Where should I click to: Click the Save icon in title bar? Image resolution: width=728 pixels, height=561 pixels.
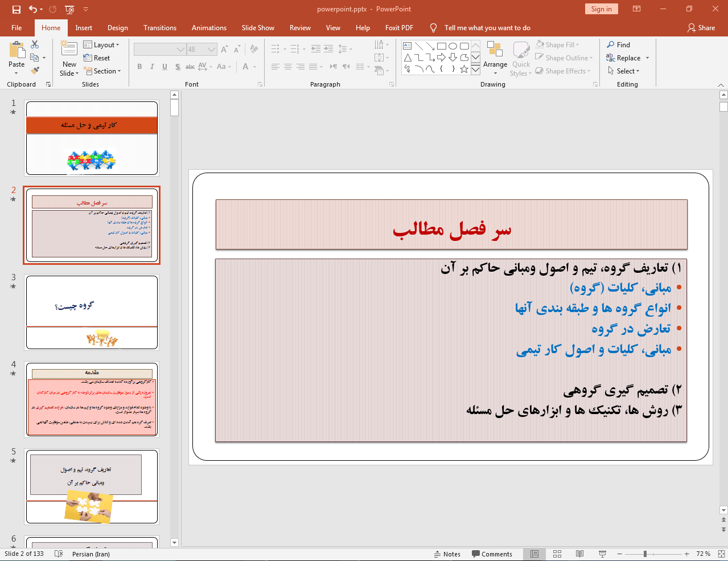16,9
